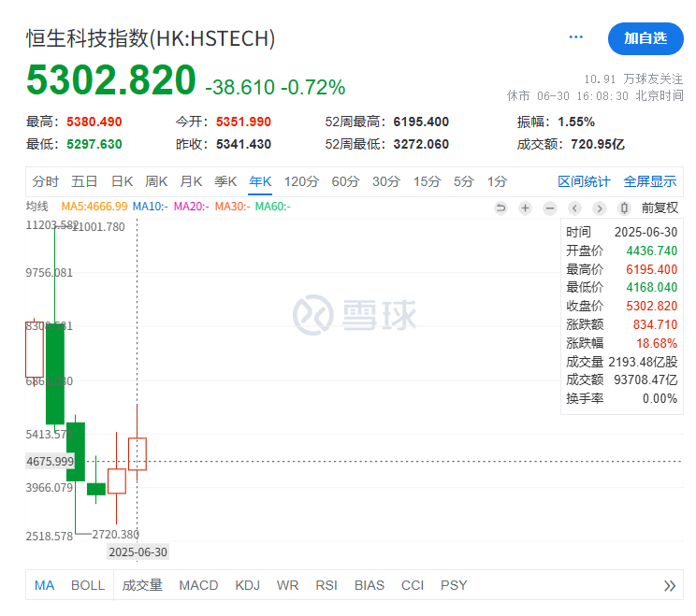The image size is (696, 616).
Task: Click the 成交额 value 720.95亿
Action: 598,144
